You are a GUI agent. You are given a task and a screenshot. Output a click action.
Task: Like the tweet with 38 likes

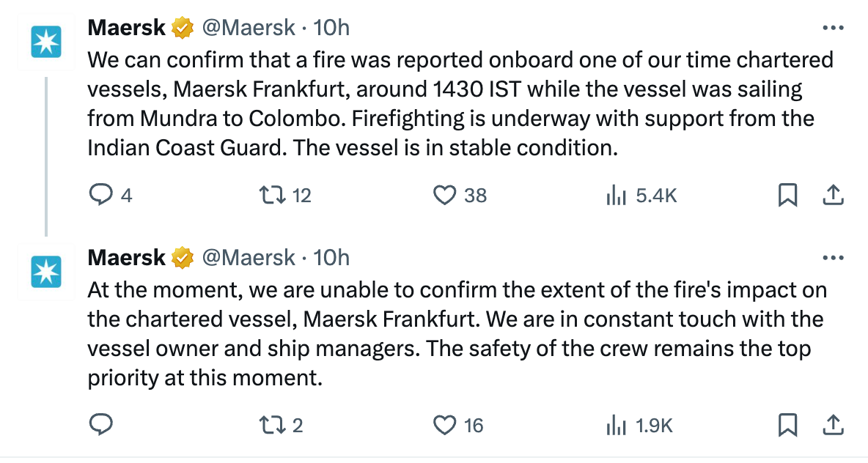click(x=444, y=195)
